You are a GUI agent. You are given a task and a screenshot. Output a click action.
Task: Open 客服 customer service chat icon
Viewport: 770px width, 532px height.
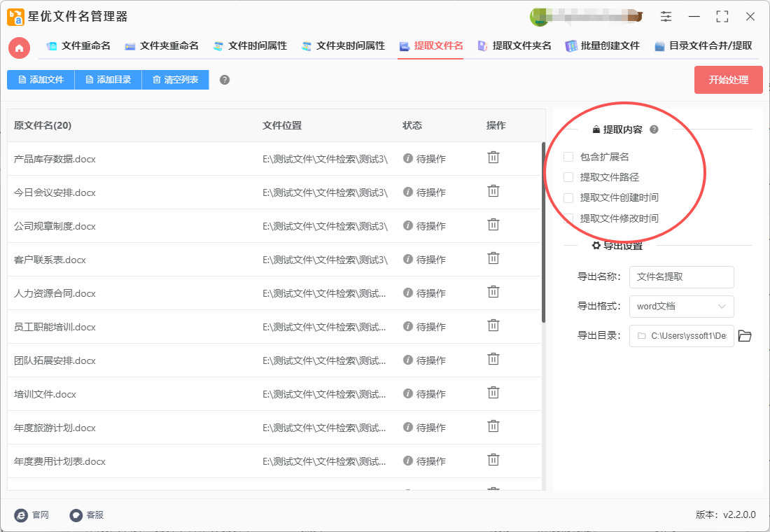click(76, 514)
